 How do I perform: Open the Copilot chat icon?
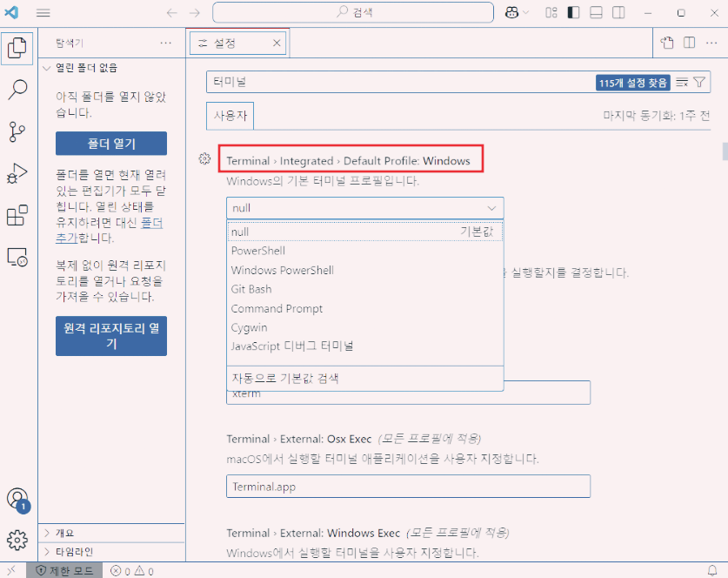(511, 12)
